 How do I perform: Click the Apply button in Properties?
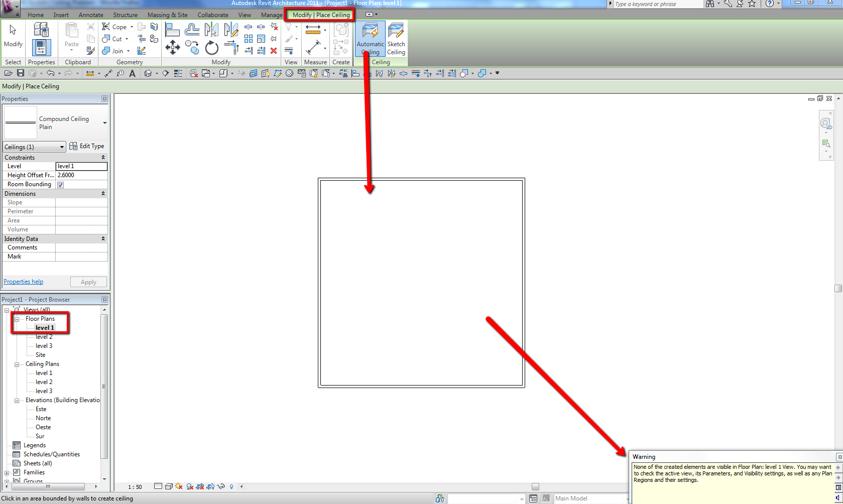click(88, 282)
